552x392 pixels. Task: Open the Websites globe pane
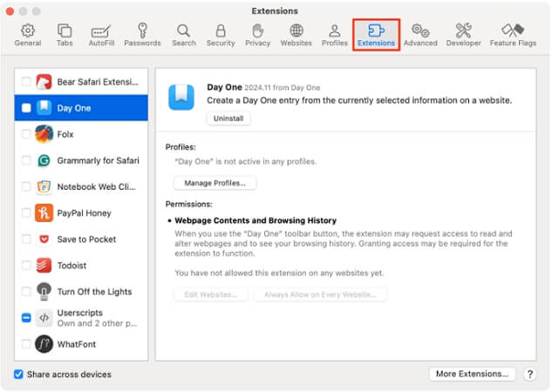pyautogui.click(x=296, y=35)
